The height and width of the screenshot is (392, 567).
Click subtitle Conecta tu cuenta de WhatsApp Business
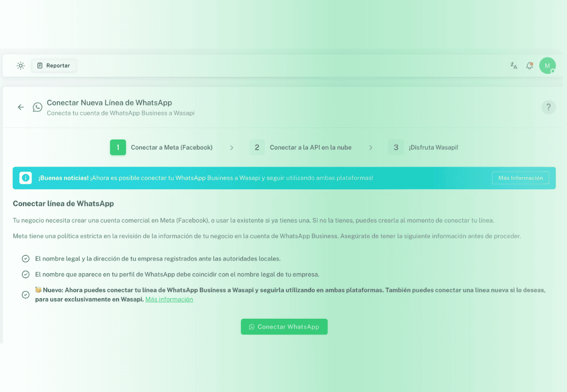pos(120,113)
